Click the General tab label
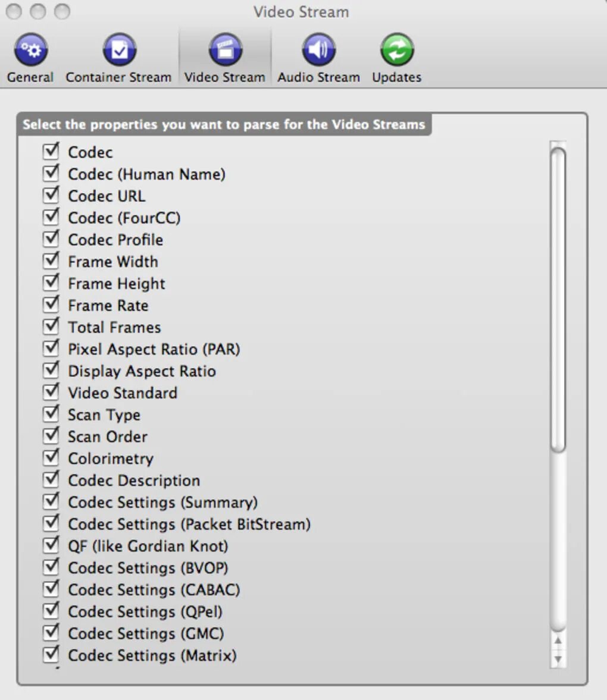 point(30,77)
